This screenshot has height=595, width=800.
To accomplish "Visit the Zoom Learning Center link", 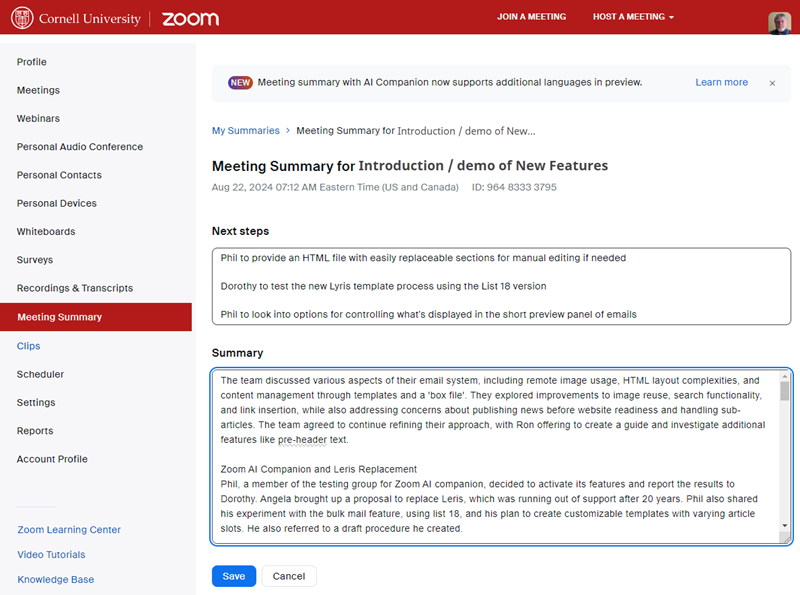I will (x=69, y=530).
